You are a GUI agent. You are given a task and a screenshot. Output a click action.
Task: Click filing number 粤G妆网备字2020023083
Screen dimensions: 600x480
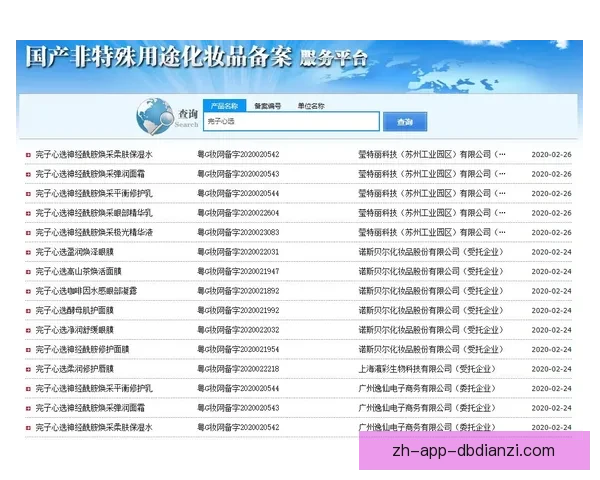[238, 232]
